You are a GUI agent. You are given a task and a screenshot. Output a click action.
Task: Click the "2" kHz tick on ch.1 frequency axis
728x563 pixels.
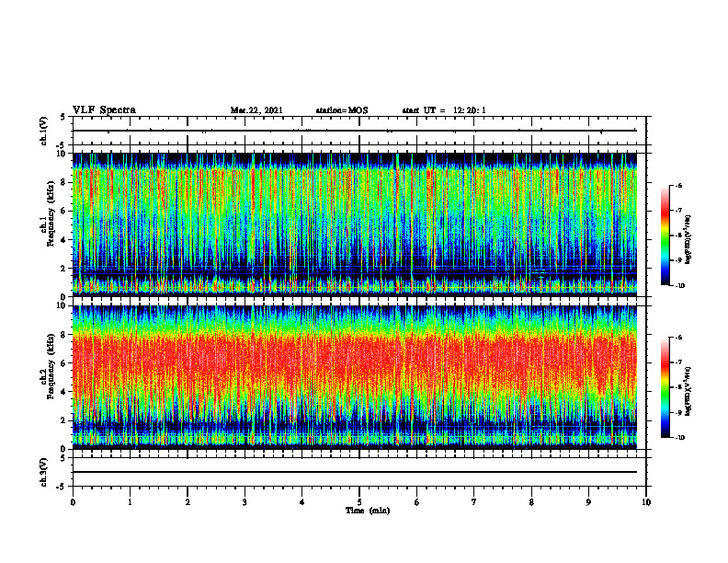click(64, 268)
